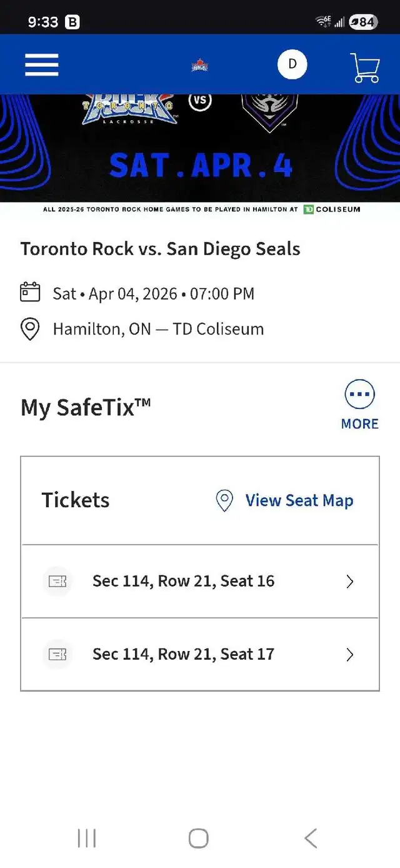400x868 pixels.
Task: Tap the map pin next to View Seat Map
Action: pos(224,500)
